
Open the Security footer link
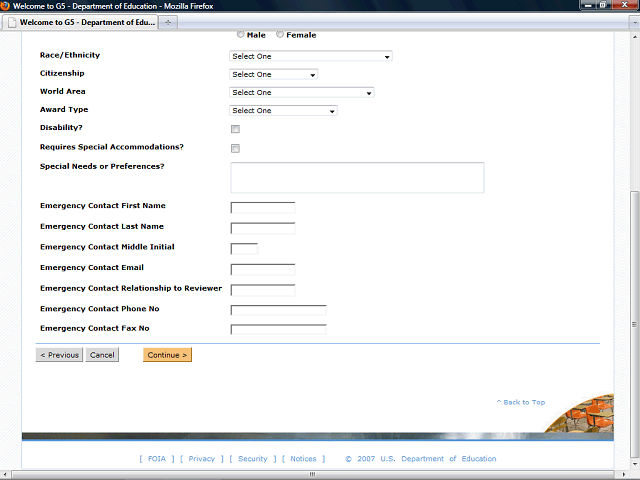(253, 459)
